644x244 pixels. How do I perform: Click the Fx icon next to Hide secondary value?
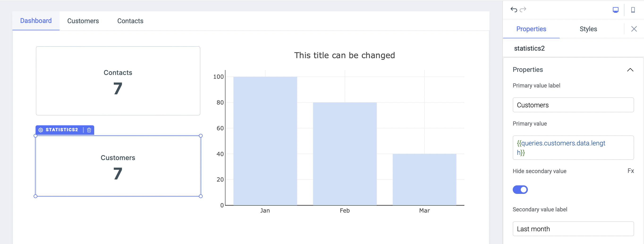pos(631,171)
